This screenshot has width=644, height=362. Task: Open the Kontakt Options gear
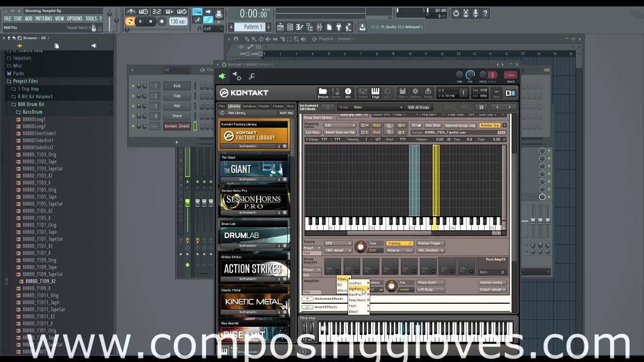415,93
